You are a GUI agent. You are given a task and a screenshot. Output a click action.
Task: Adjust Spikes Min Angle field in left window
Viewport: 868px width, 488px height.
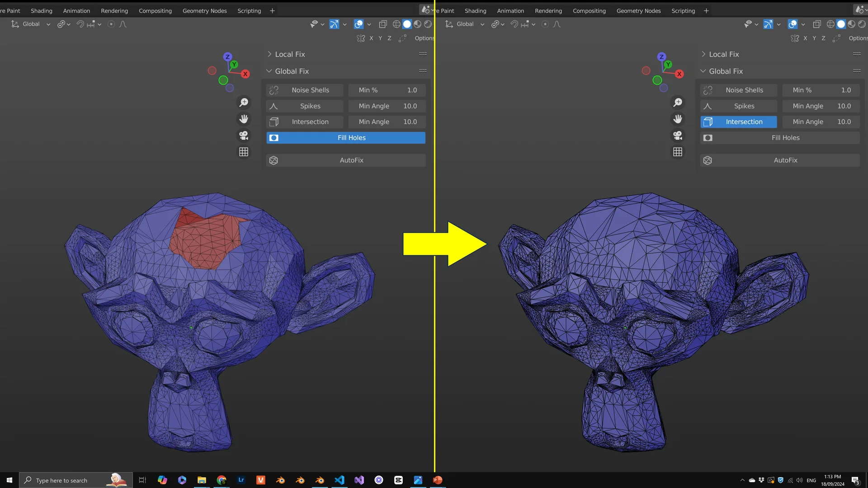(387, 106)
